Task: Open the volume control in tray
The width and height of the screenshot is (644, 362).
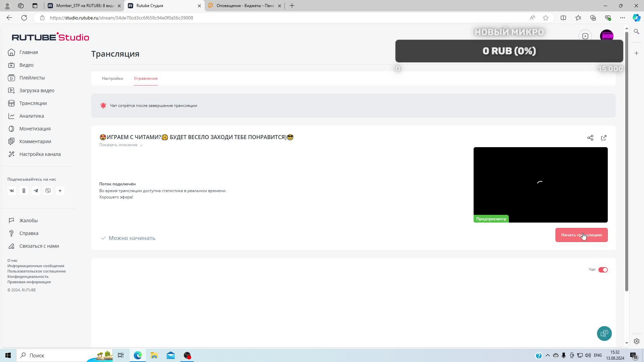Action: [588, 355]
